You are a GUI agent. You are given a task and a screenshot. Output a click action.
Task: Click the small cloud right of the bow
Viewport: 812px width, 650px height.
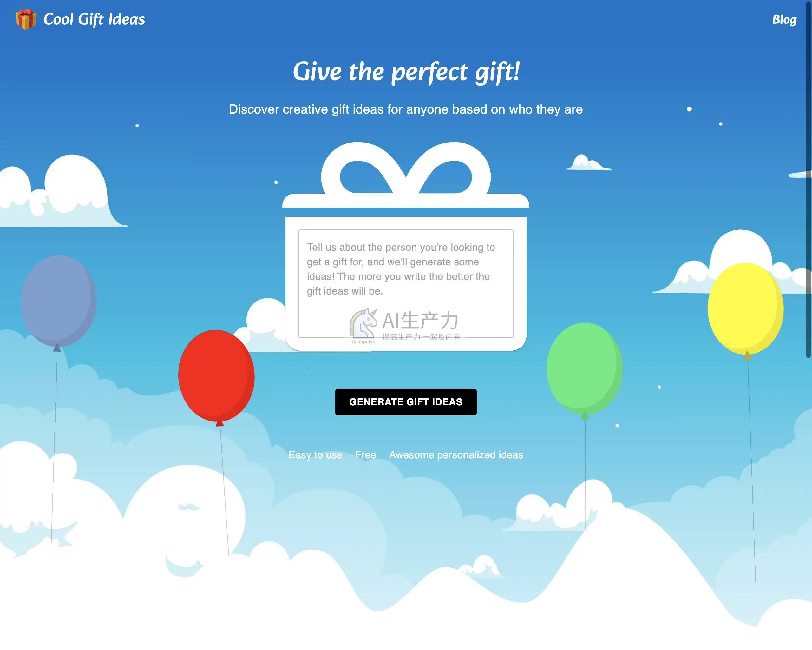[589, 162]
